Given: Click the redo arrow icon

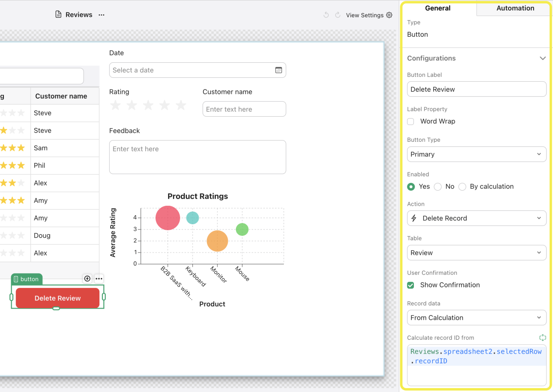Looking at the screenshot, I should click(337, 15).
